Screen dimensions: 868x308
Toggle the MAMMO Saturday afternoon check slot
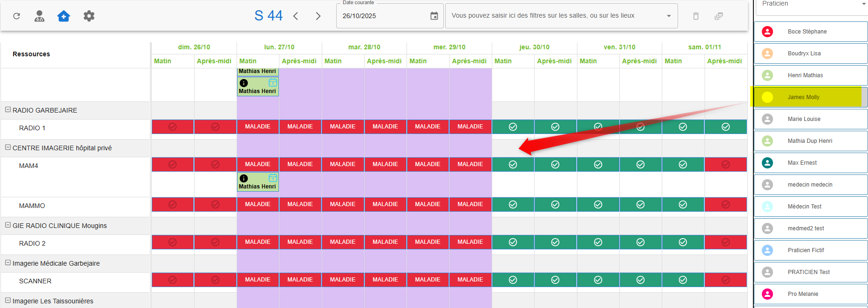click(x=725, y=204)
